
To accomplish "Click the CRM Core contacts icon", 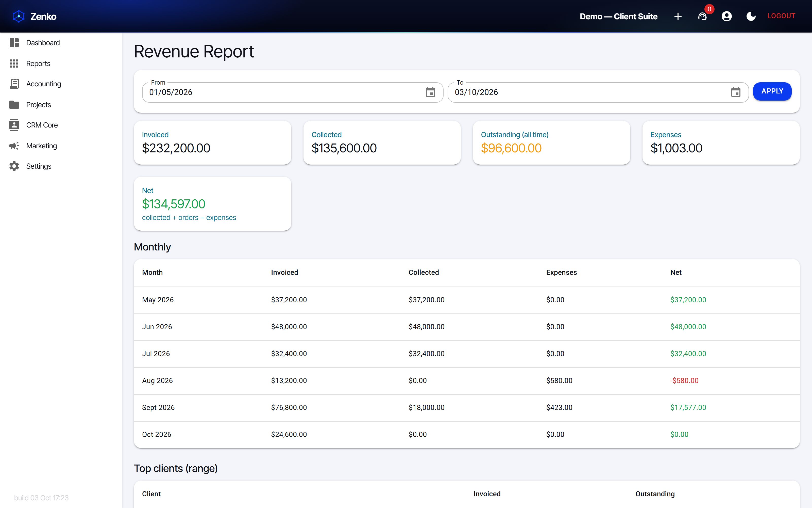I will click(x=14, y=125).
